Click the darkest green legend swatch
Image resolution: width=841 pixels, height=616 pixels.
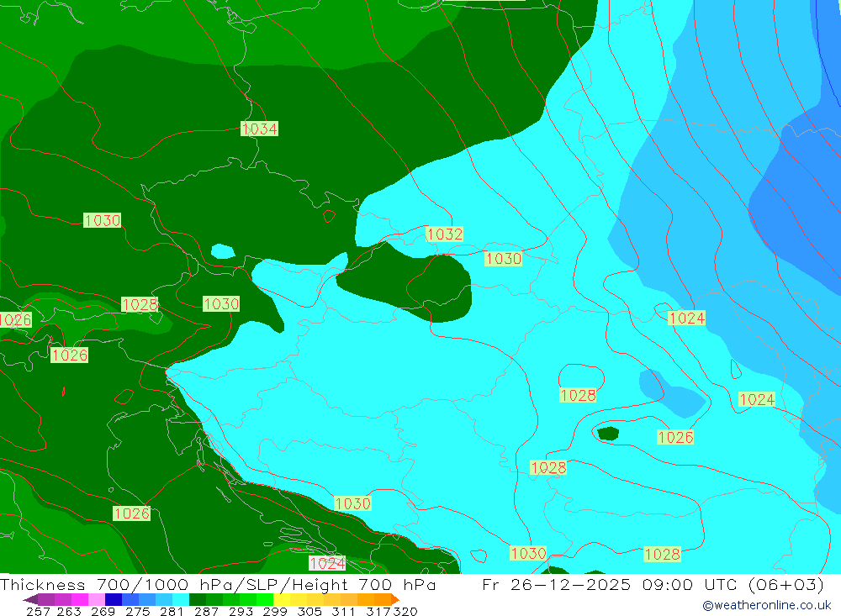[x=198, y=599]
